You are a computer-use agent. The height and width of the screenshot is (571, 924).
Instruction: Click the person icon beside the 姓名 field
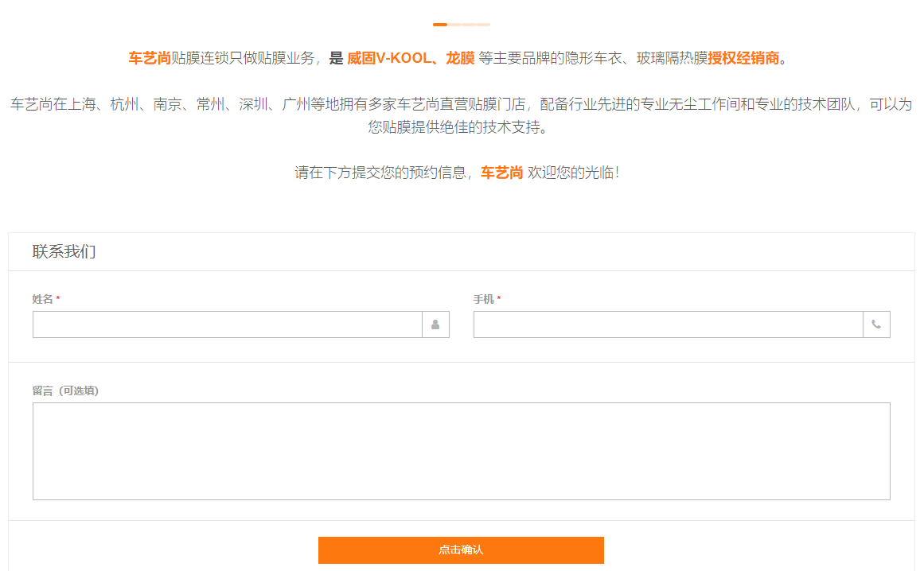point(435,324)
